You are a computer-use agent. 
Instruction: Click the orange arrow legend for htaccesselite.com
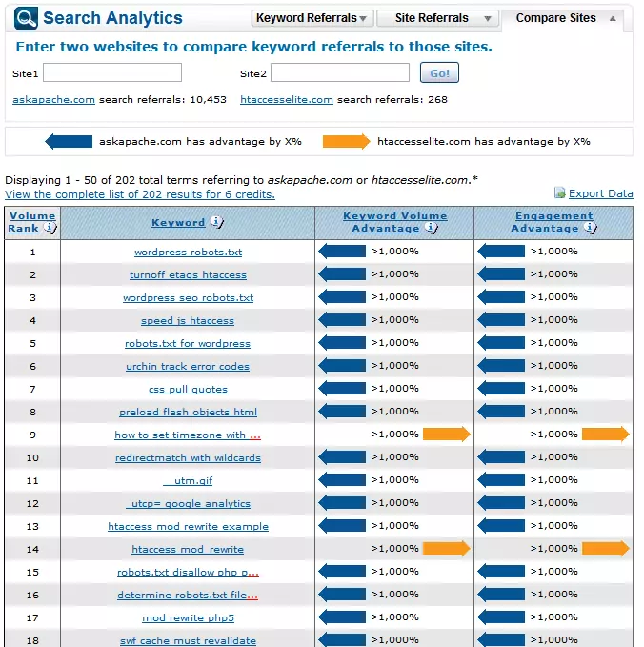click(346, 142)
